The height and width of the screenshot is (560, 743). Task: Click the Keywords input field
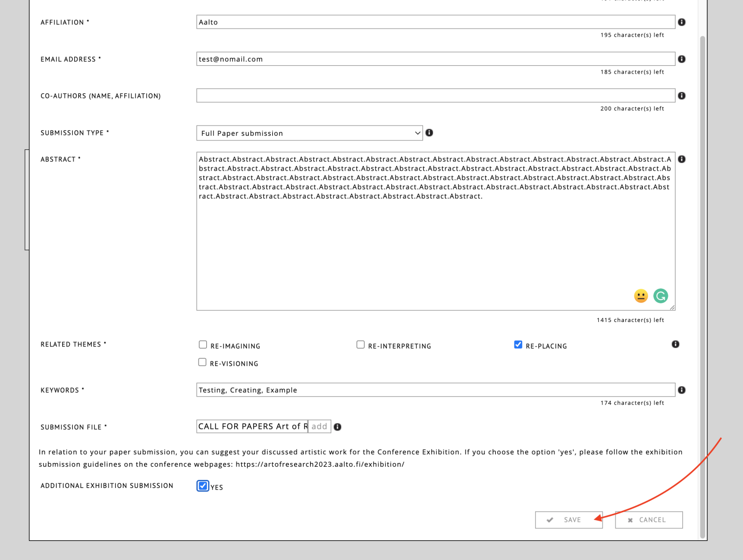[436, 390]
